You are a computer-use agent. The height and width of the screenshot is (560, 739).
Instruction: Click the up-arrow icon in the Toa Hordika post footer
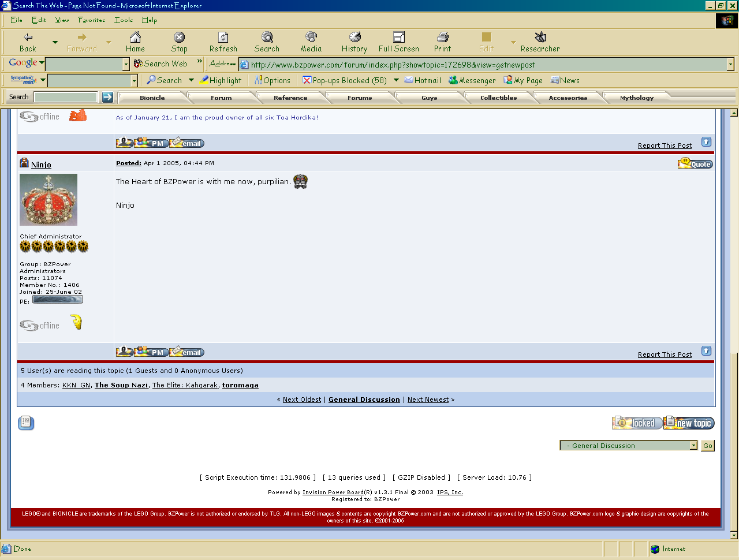click(x=706, y=142)
